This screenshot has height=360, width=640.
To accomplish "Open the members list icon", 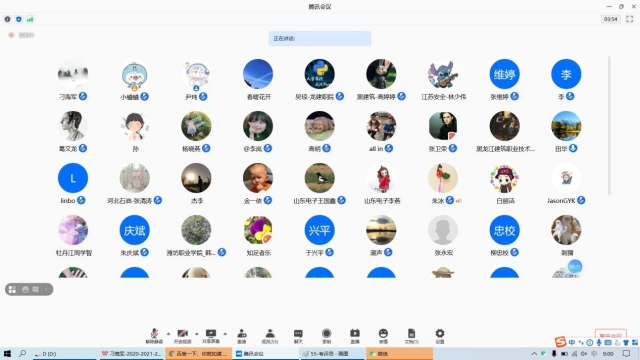I will [x=270, y=336].
